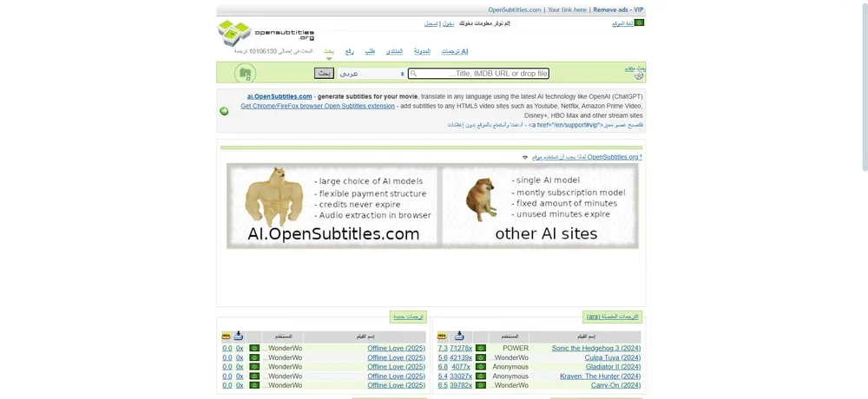Click the 4077x download count link
Image resolution: width=868 pixels, height=399 pixels.
tap(461, 366)
